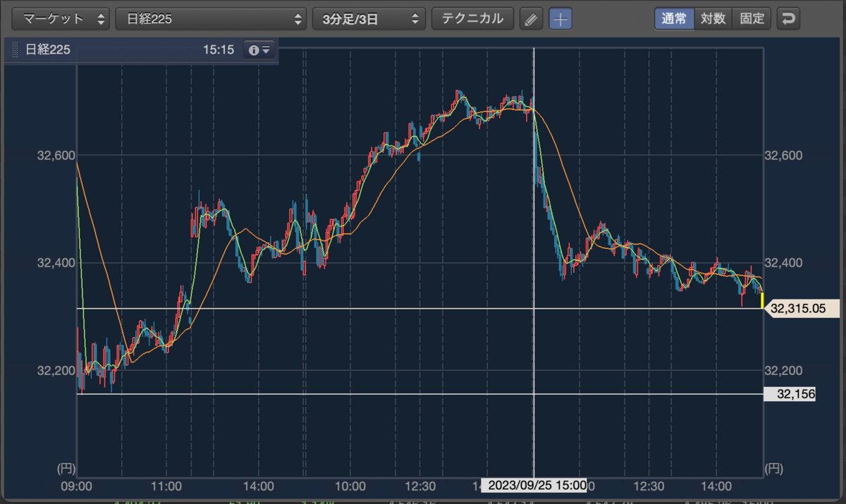Image resolution: width=846 pixels, height=504 pixels.
Task: Click the テクニカル button
Action: [x=472, y=19]
